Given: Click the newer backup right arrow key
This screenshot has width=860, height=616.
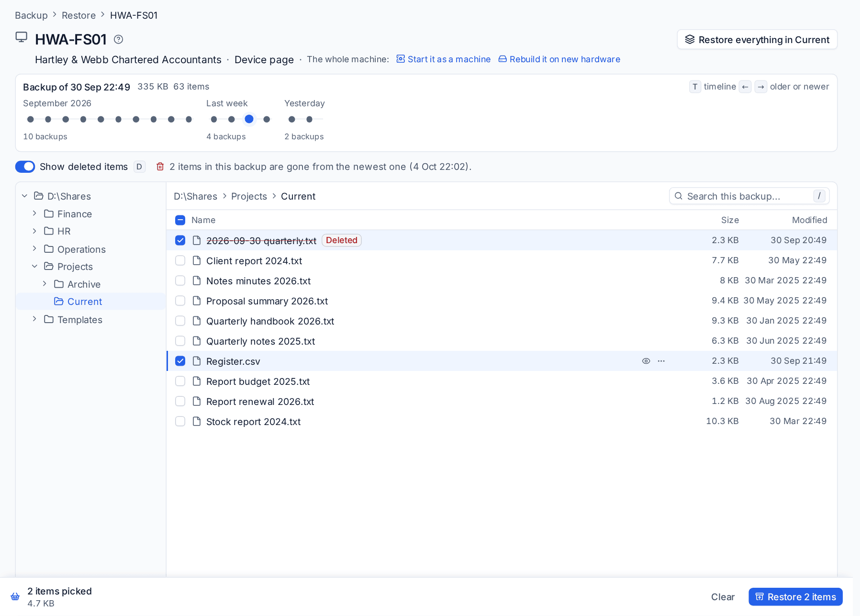Looking at the screenshot, I should click(x=761, y=87).
